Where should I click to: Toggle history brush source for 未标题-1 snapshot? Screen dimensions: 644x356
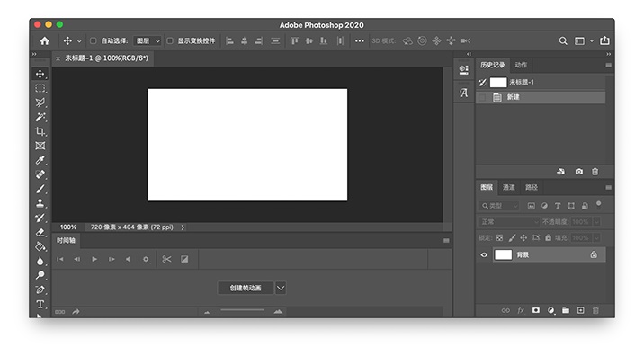click(x=483, y=83)
